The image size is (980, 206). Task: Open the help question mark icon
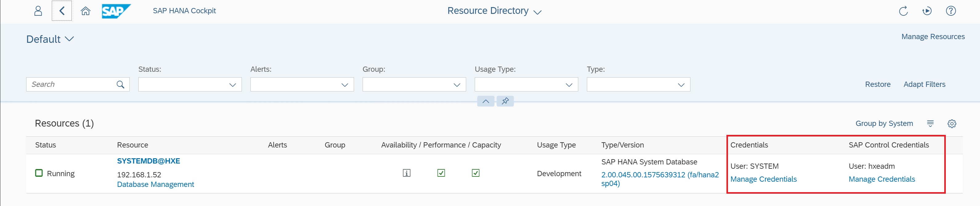(950, 11)
